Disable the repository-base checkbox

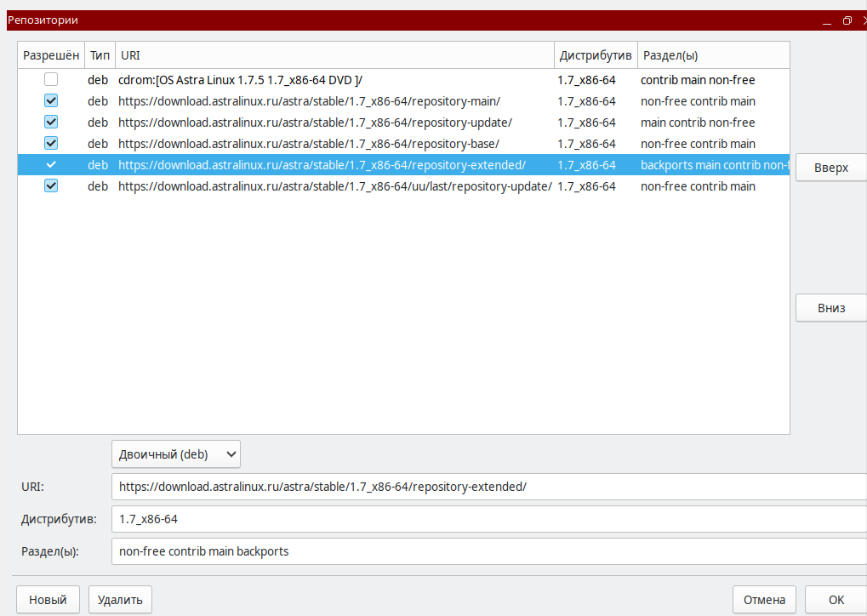click(51, 143)
